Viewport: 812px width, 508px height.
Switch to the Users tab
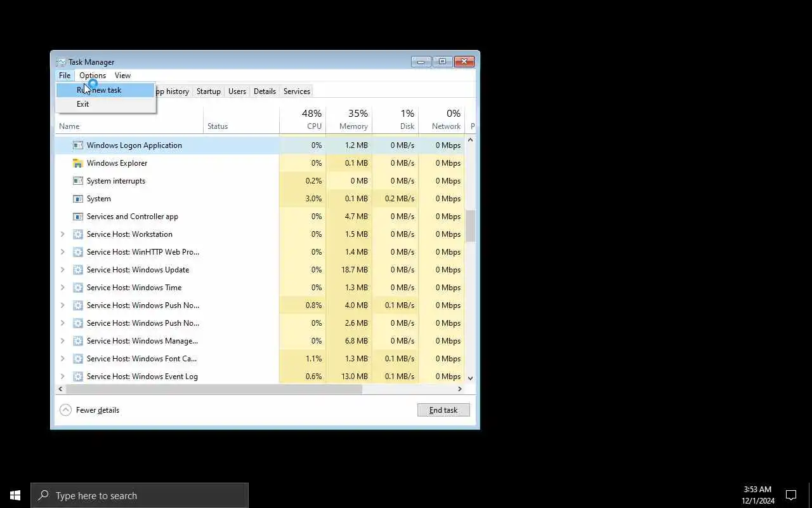[x=237, y=91]
